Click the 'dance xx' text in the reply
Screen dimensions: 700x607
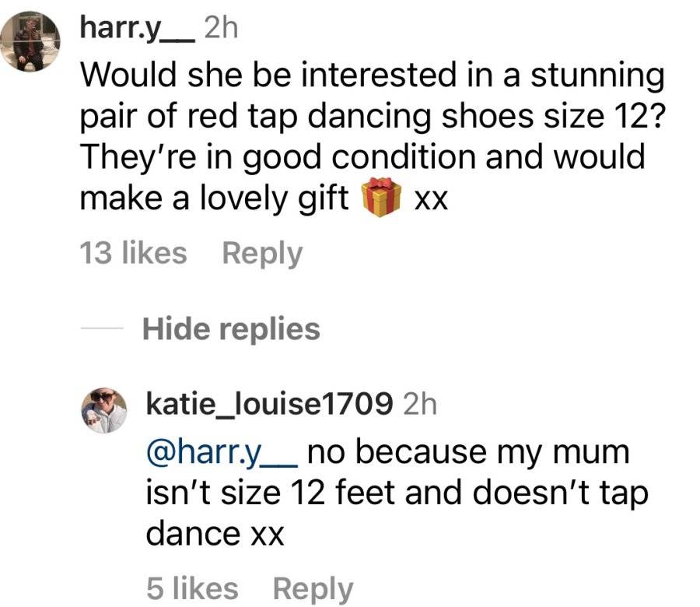[215, 533]
